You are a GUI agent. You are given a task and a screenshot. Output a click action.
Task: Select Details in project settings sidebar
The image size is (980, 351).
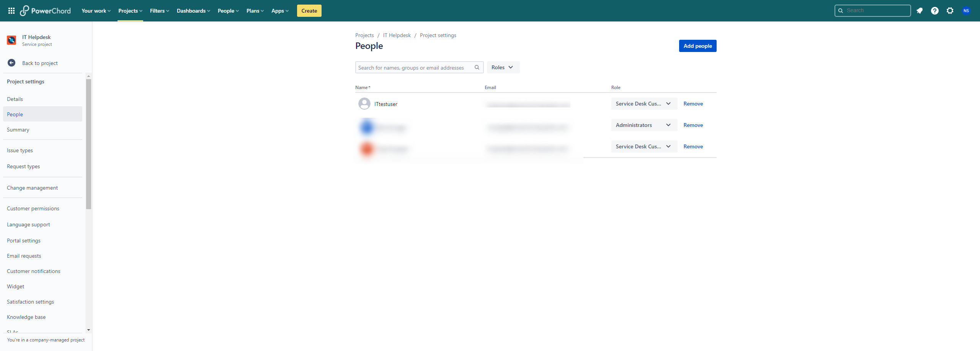(42, 99)
